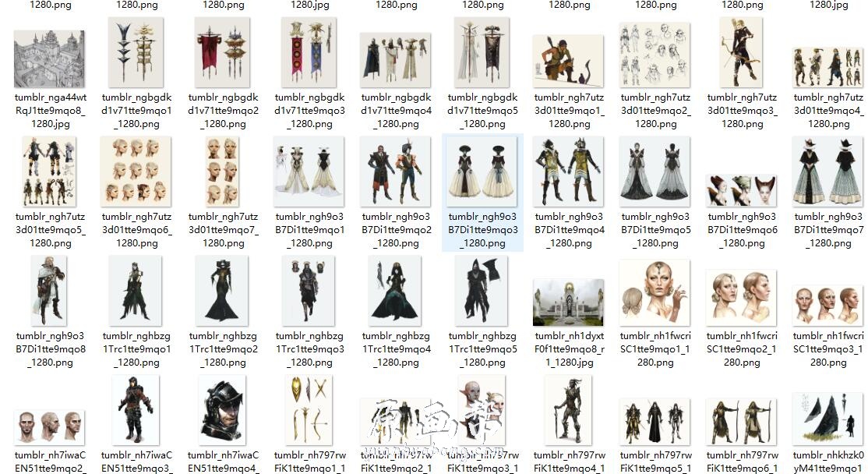The height and width of the screenshot is (474, 868).
Task: Select horned headdress portraits thumbnail ngh9o3B7Di1tte9mqo6
Action: pyautogui.click(x=741, y=190)
